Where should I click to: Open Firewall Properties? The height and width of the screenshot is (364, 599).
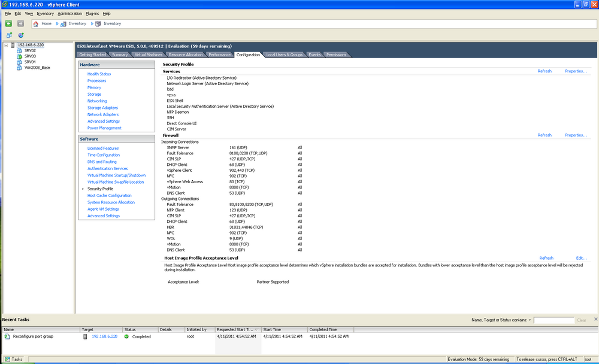click(x=576, y=135)
